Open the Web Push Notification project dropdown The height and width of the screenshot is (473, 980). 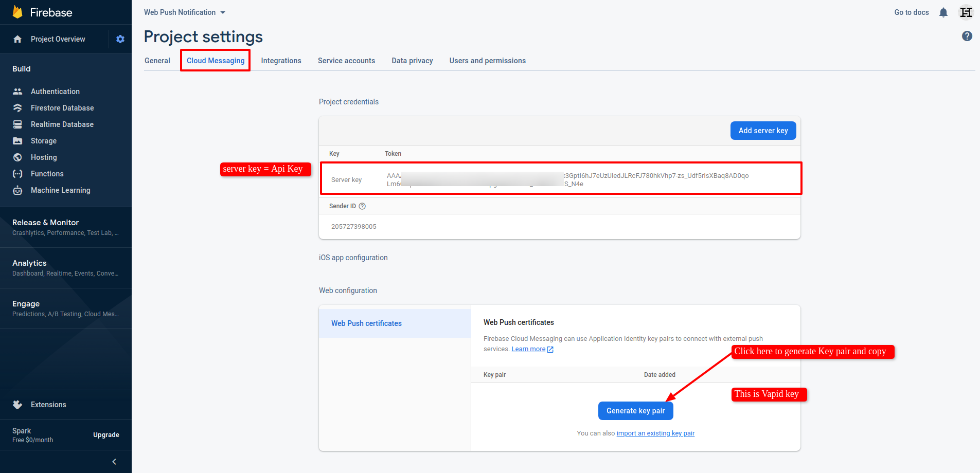pos(185,12)
